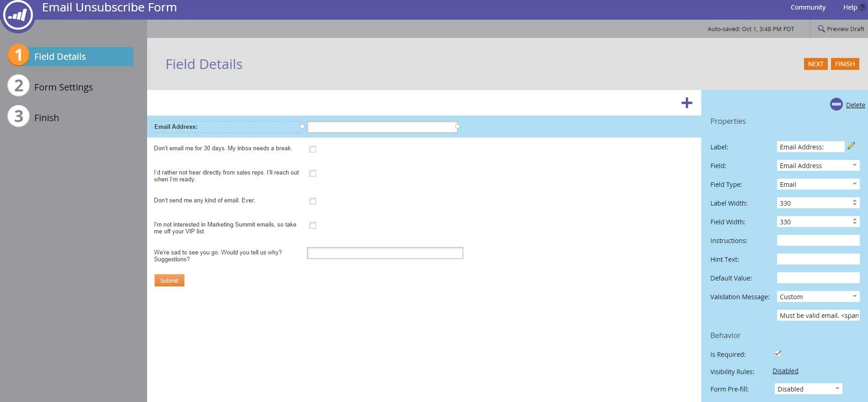Click the label resize handle beside Email Address
This screenshot has width=868, height=402.
click(x=302, y=126)
